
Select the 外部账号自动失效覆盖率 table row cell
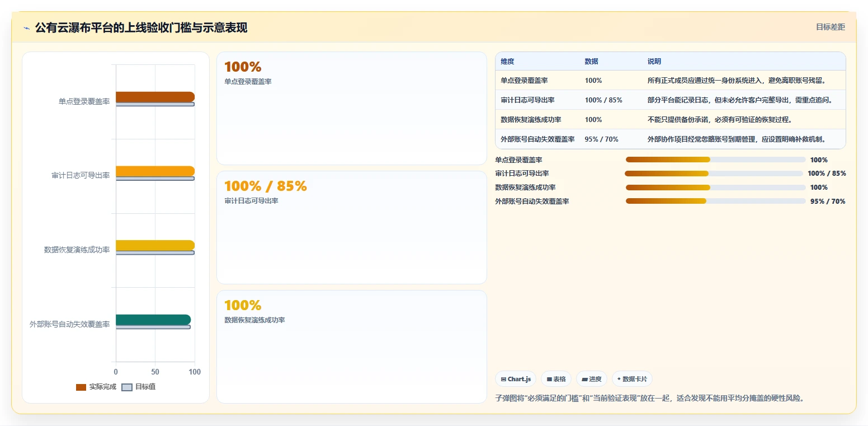point(537,139)
